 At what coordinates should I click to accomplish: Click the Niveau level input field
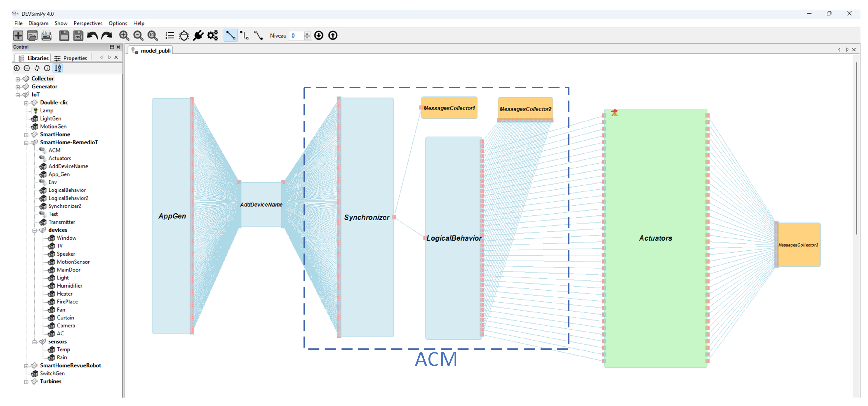pyautogui.click(x=297, y=35)
